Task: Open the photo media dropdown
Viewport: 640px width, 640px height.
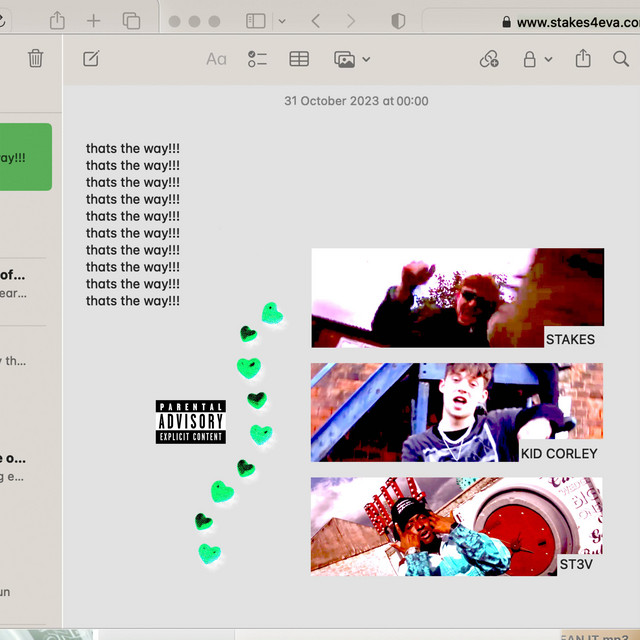Action: click(x=351, y=59)
